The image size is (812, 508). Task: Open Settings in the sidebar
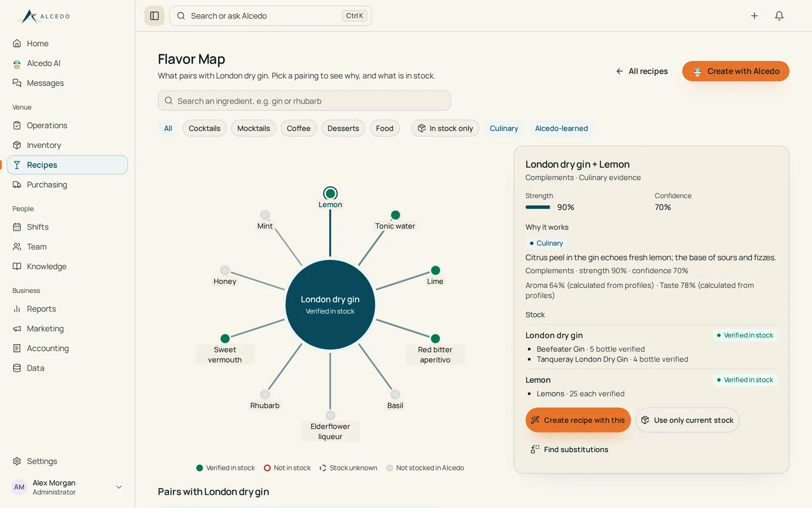tap(67, 461)
